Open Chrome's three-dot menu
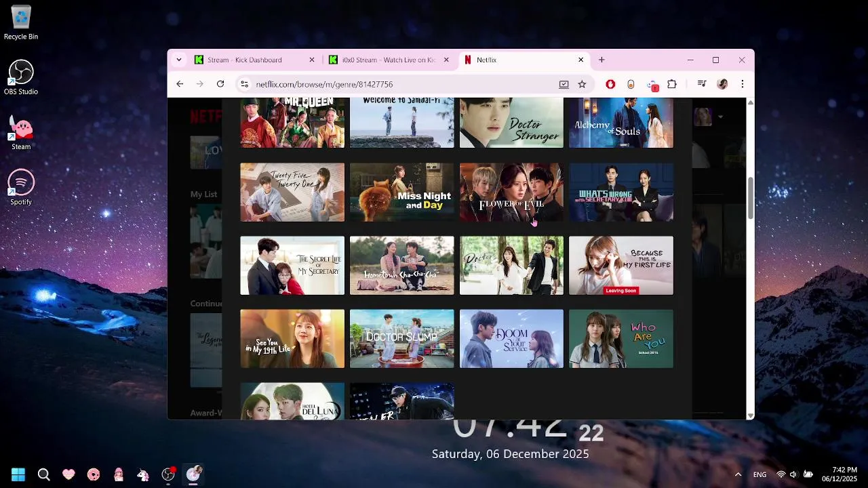The height and width of the screenshot is (488, 868). (x=743, y=84)
